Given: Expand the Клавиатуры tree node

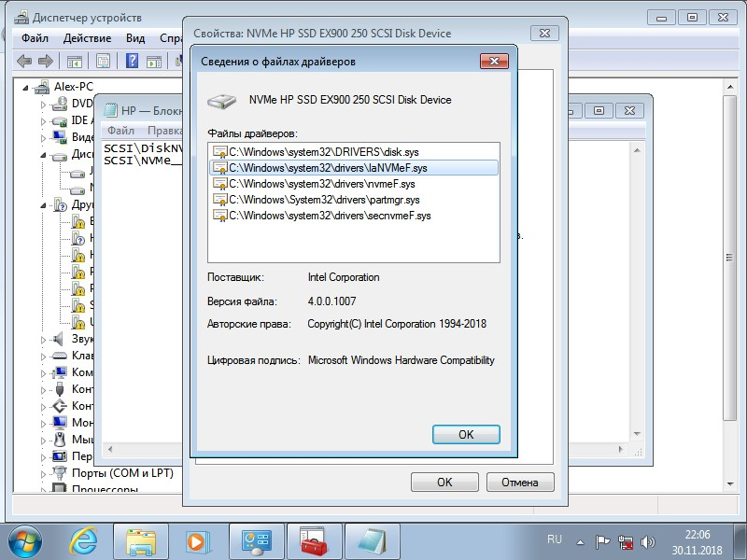Looking at the screenshot, I should tap(43, 357).
